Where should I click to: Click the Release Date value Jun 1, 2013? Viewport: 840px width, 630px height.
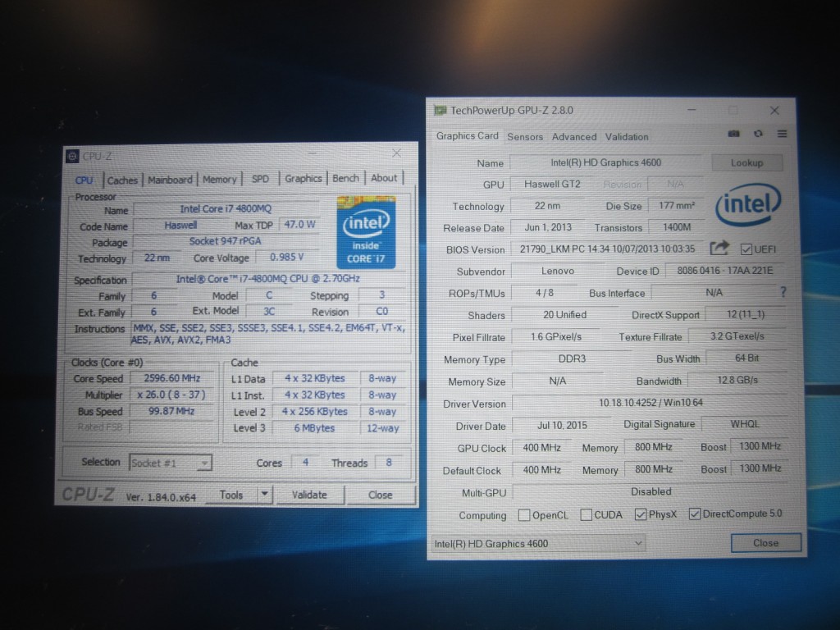[548, 227]
